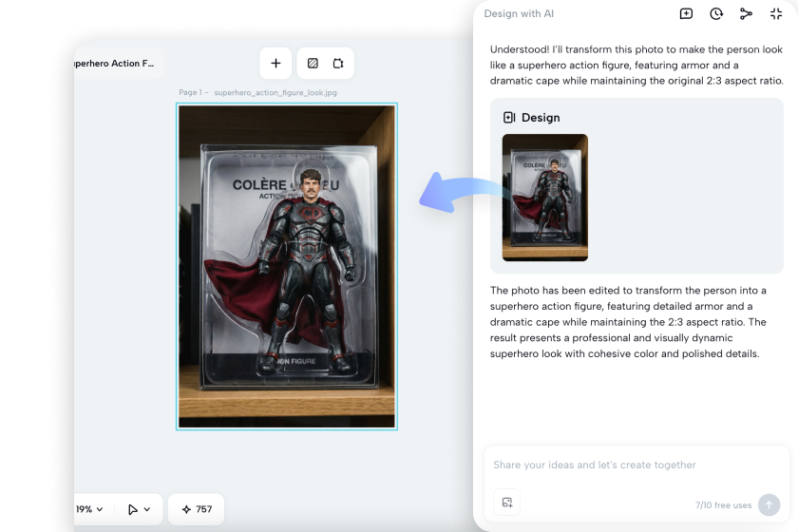This screenshot has width=798, height=532.
Task: Click the 7/10 free uses text
Action: (x=723, y=505)
